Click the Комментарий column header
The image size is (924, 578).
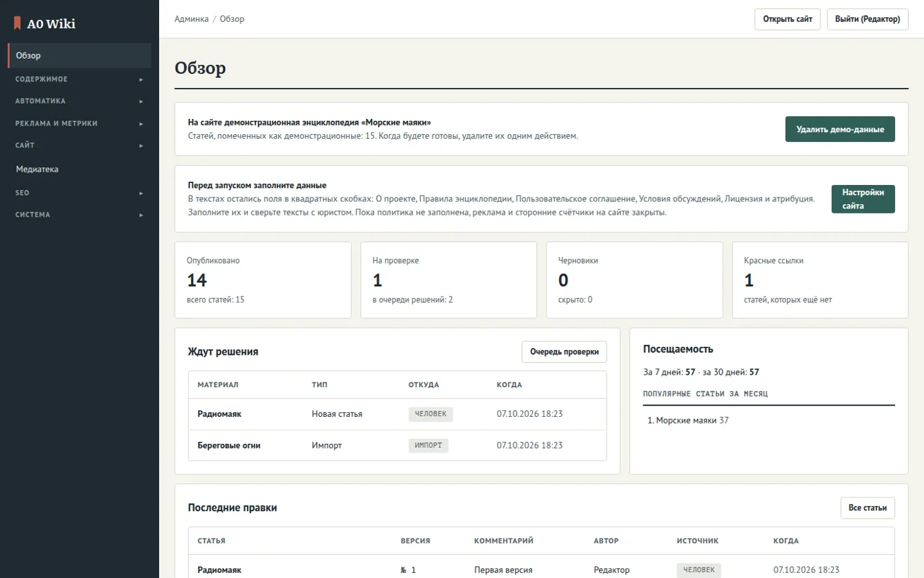tap(504, 541)
